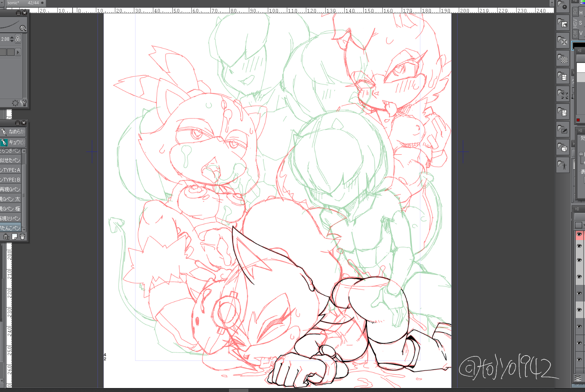Screen dimensions: 585x392
Task: Open the pose figure material folder
Action: (563, 165)
